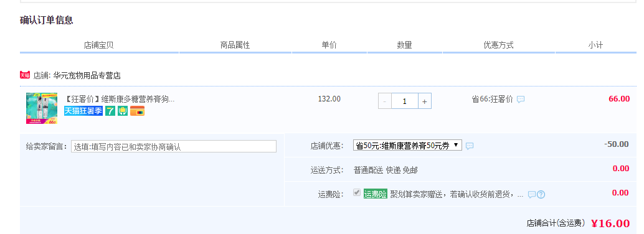Viewport: 644px width, 234px height.
Task: Increase quantity with the plus button
Action: pyautogui.click(x=425, y=101)
